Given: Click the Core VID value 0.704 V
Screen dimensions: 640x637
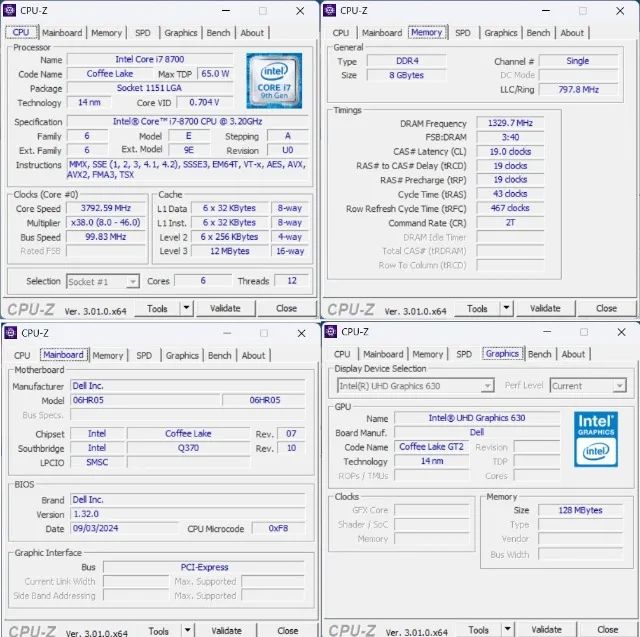Looking at the screenshot, I should point(204,102).
